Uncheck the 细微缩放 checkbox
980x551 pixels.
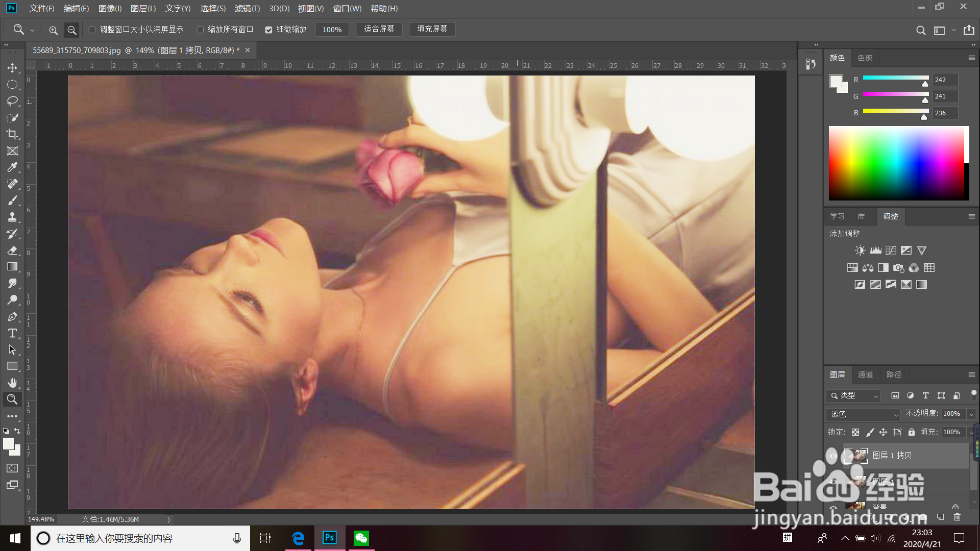(268, 30)
